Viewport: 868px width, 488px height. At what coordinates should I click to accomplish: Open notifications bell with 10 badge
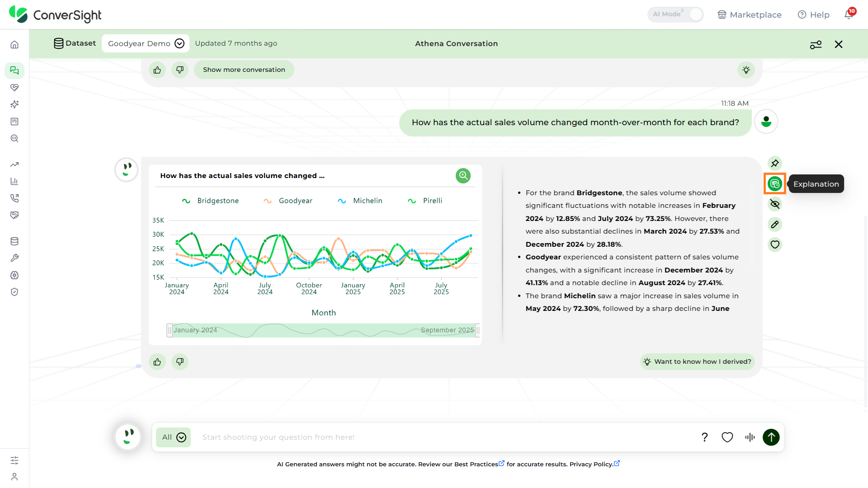pos(849,14)
